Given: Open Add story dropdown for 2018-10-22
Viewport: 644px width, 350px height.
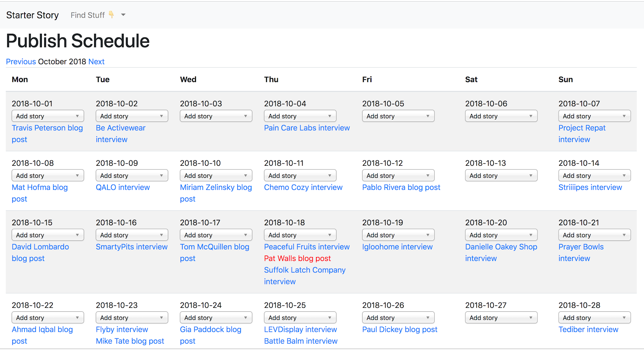Looking at the screenshot, I should click(x=48, y=317).
